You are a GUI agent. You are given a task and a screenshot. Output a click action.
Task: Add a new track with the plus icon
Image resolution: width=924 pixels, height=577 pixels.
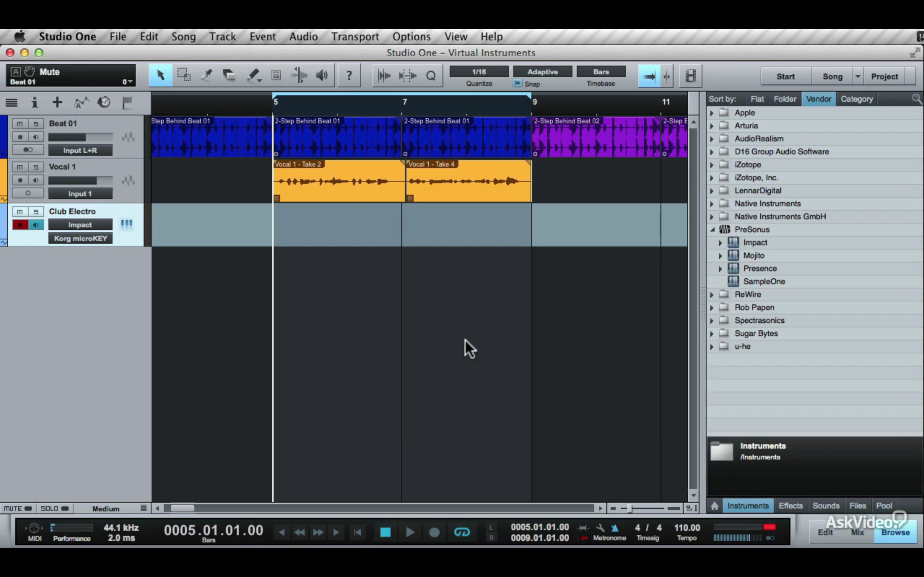coord(57,102)
